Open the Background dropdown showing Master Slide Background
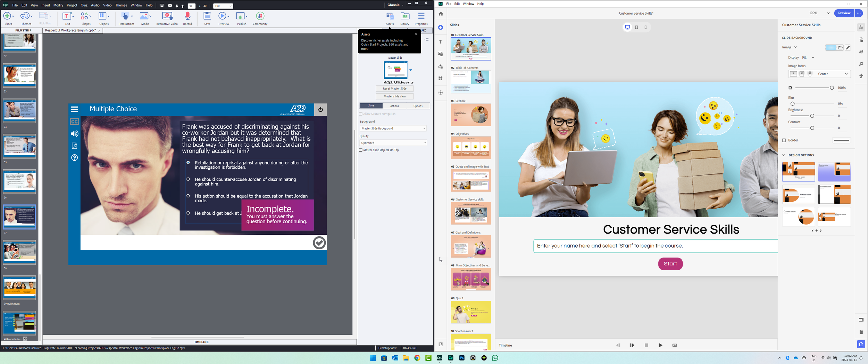The height and width of the screenshot is (364, 868). 393,129
